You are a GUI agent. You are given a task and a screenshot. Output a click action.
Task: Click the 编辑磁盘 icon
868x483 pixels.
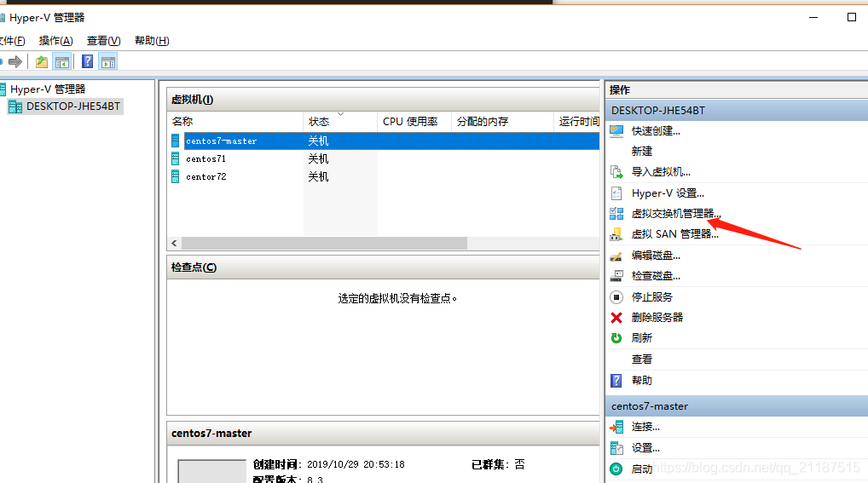pyautogui.click(x=616, y=256)
